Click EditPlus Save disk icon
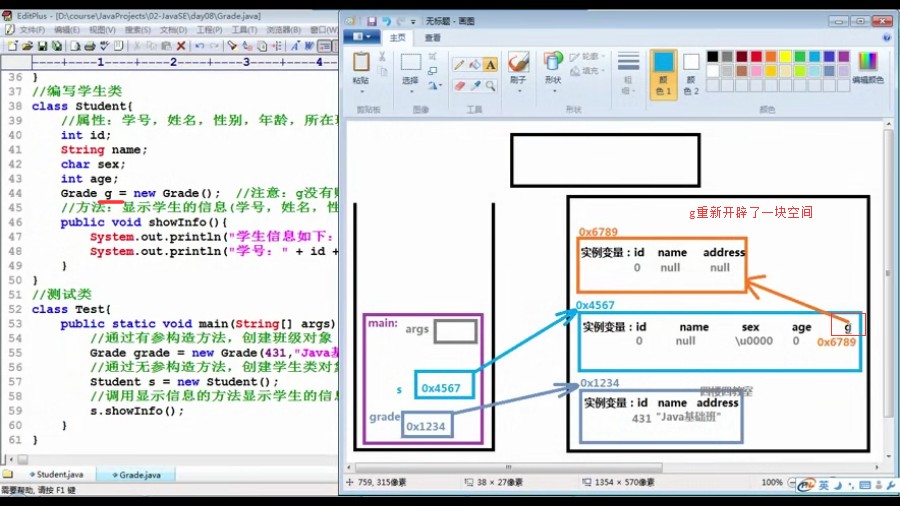900x506 pixels. 42,46
